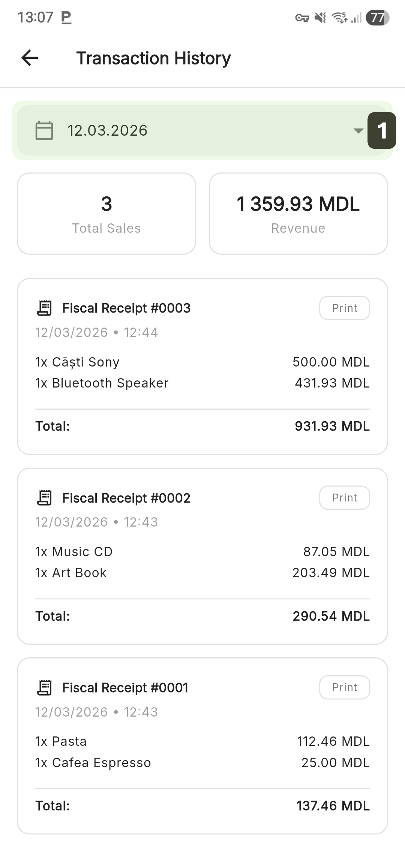Tap the Fiscal Receipt #0001 title
The width and height of the screenshot is (405, 868).
pos(125,688)
